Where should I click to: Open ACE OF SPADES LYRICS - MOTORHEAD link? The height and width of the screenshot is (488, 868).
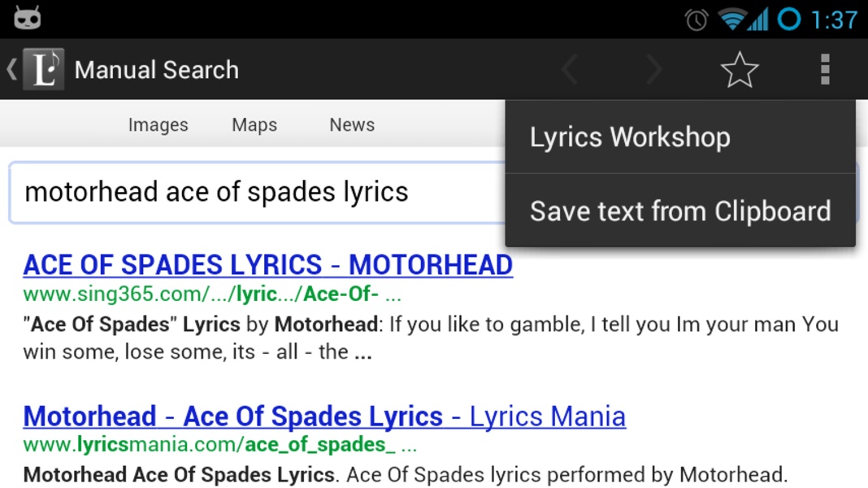[268, 264]
